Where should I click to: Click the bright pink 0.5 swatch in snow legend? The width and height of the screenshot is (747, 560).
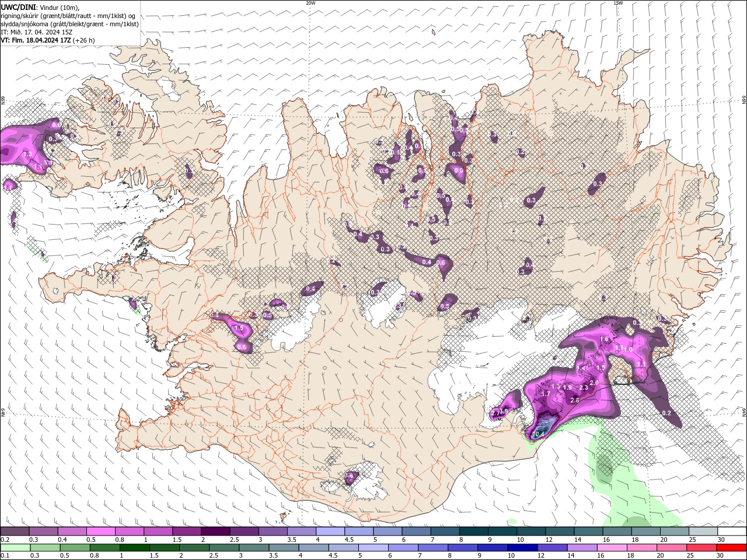100,531
